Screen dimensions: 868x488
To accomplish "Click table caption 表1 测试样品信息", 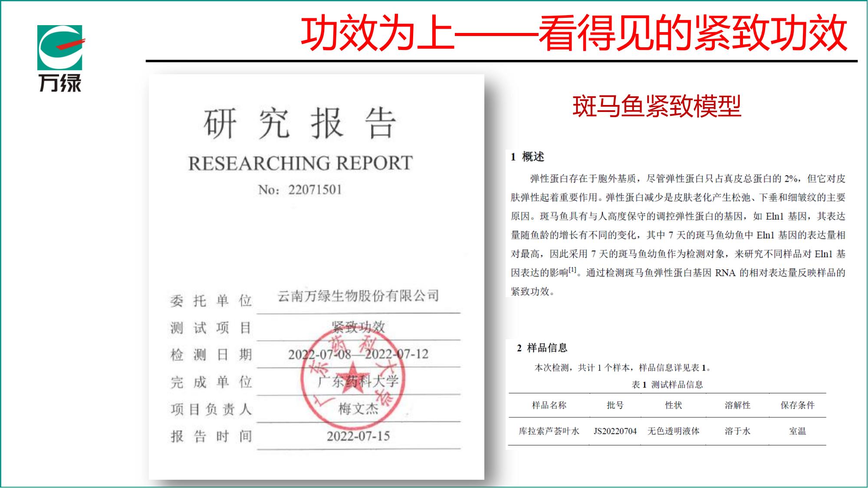I will point(667,384).
